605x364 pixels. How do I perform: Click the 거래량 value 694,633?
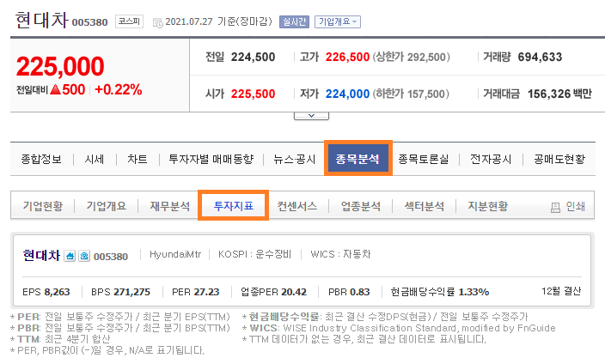coord(540,57)
